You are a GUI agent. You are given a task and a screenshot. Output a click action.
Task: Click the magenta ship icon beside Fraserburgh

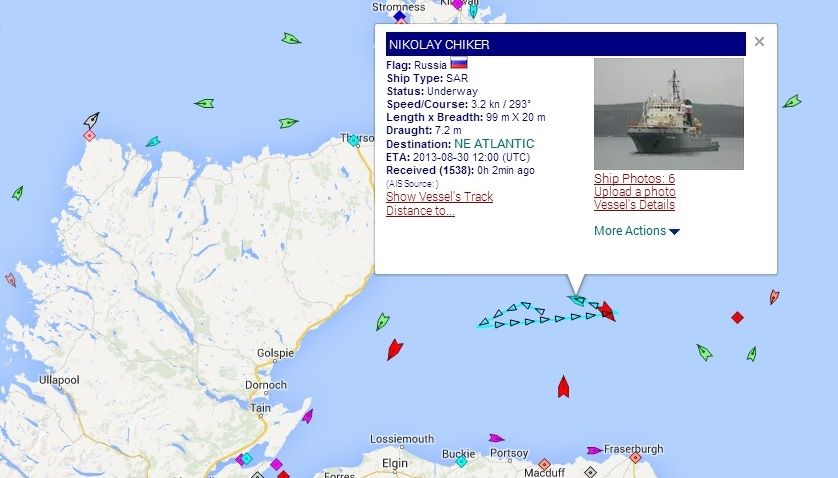point(594,450)
